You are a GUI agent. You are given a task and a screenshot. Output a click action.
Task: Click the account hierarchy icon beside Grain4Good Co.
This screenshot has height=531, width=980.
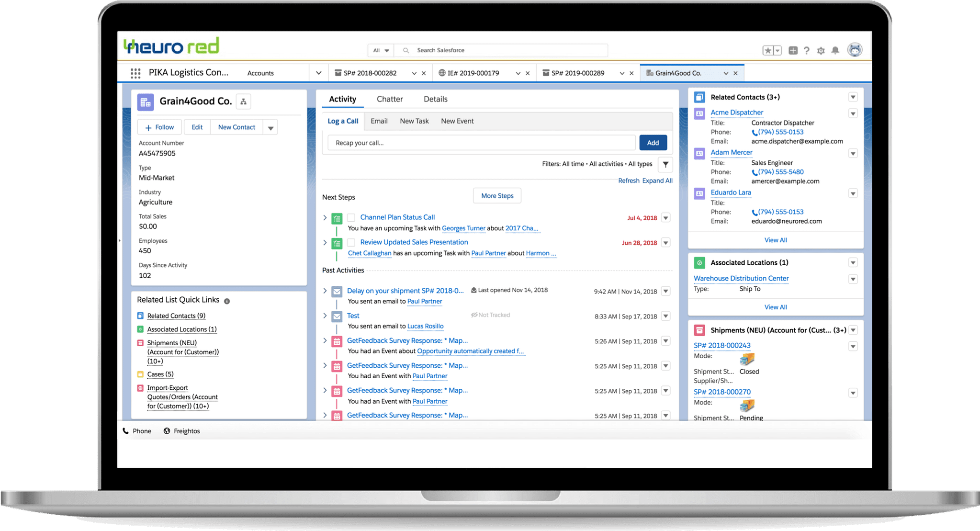point(243,102)
